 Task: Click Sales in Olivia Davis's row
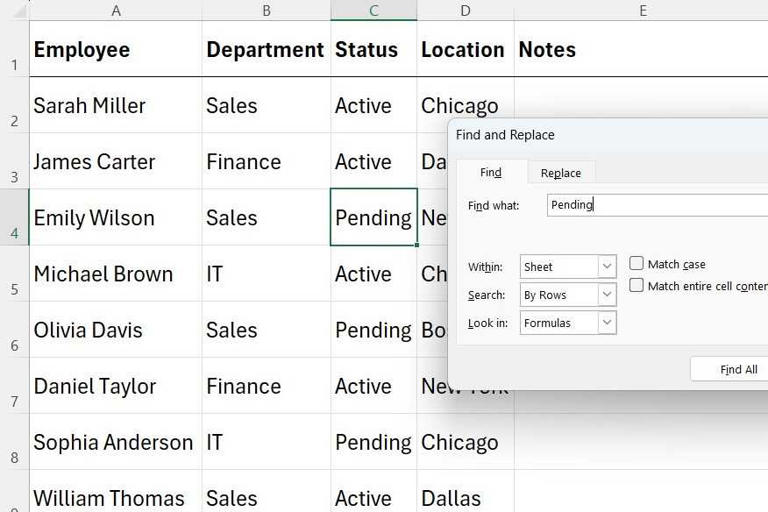coord(266,329)
